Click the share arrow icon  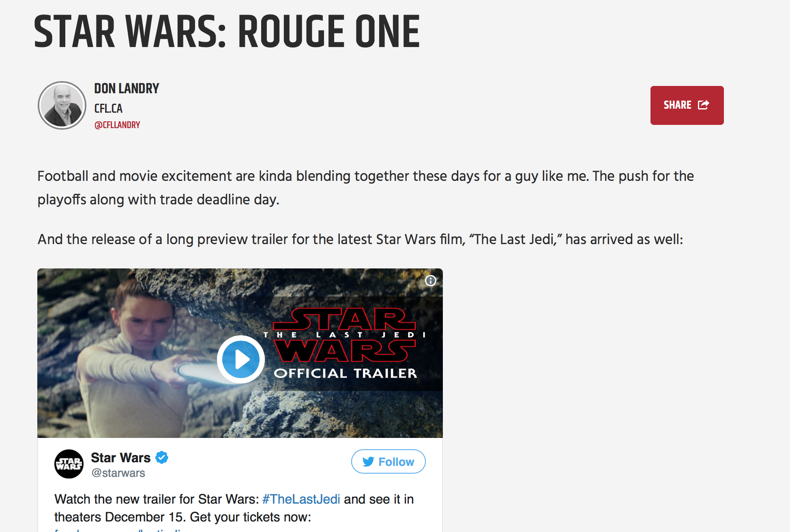click(704, 105)
